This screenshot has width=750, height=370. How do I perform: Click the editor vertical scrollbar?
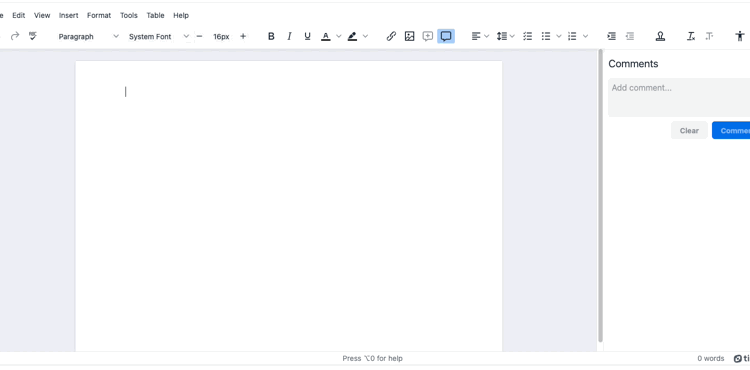[601, 196]
